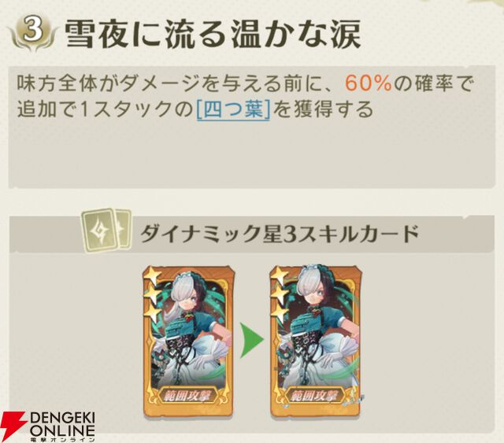Click the skill card deck icon

tap(107, 230)
